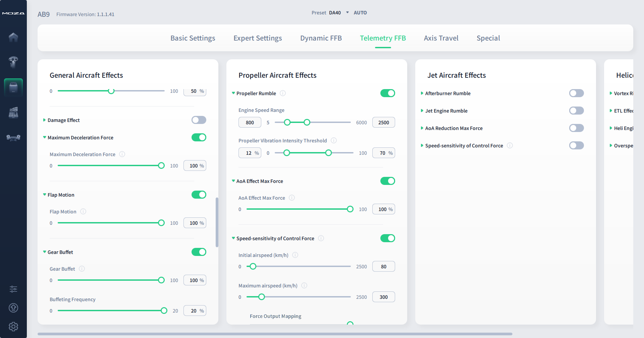Open the last device icon in sidebar
This screenshot has height=338, width=644.
point(13,137)
